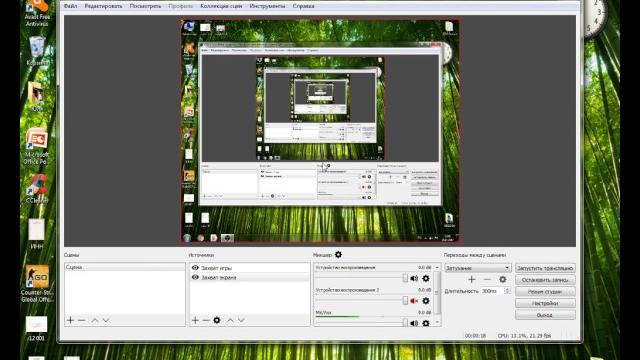Add a new scene with plus icon
Image resolution: width=640 pixels, height=360 pixels.
tap(71, 320)
